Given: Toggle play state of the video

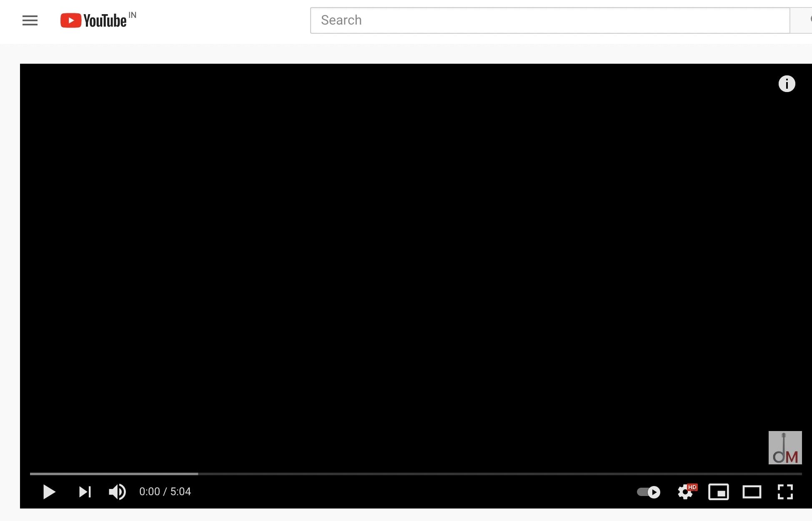Looking at the screenshot, I should tap(49, 492).
